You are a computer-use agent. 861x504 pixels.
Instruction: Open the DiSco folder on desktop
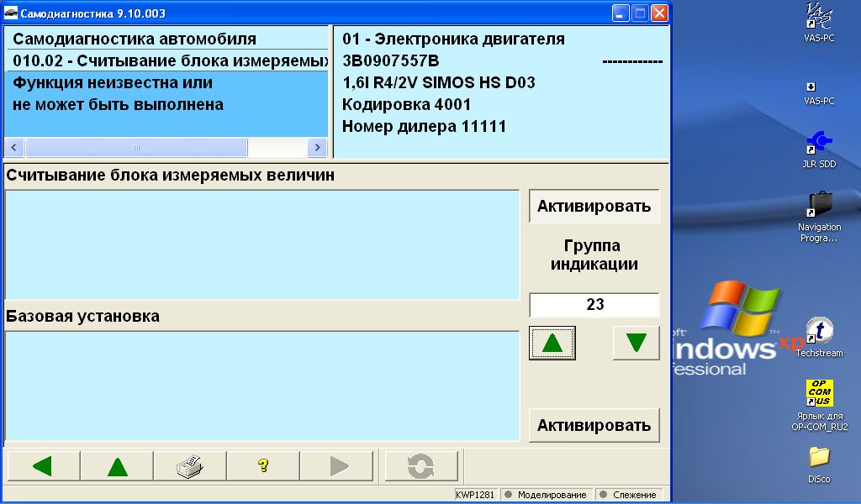[x=819, y=465]
